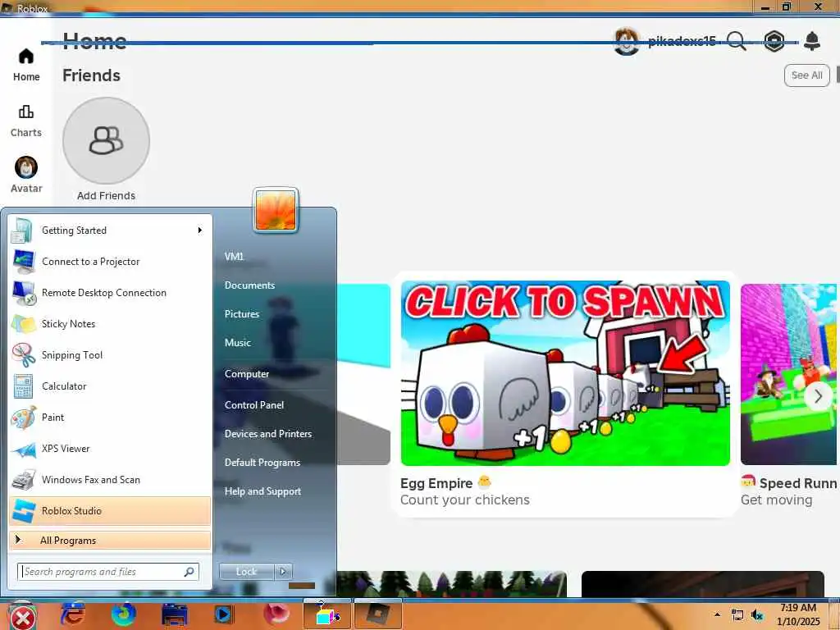The image size is (840, 630).
Task: Open Pictures from the Start menu
Action: 242,314
